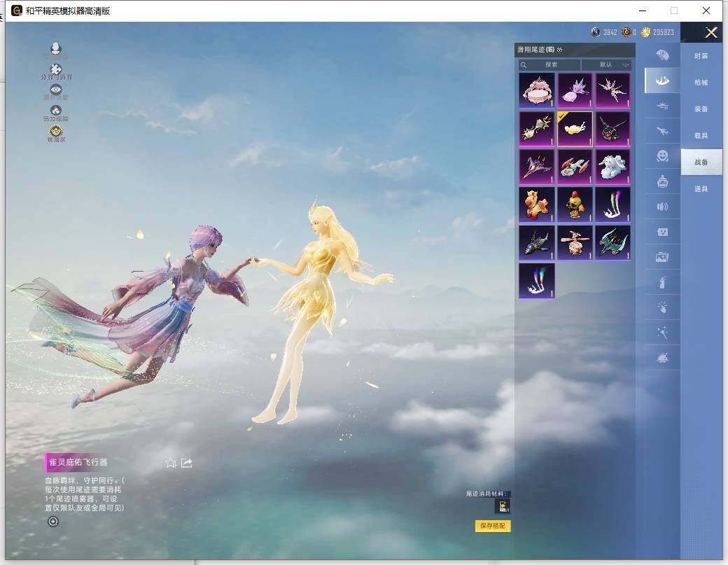Share the item with the share arrow icon
Image resolution: width=728 pixels, height=565 pixels.
pyautogui.click(x=186, y=463)
